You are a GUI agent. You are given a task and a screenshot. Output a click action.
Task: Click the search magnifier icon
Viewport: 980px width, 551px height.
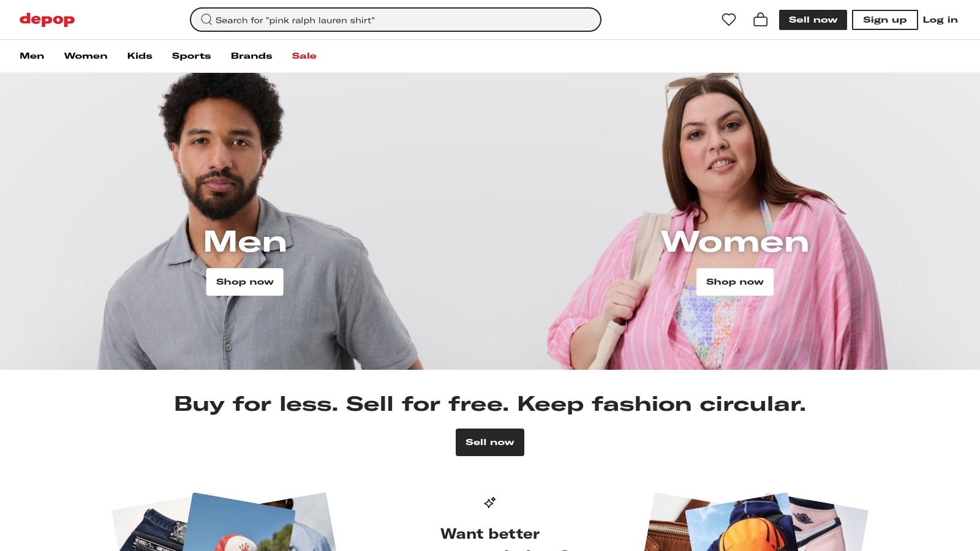(206, 20)
